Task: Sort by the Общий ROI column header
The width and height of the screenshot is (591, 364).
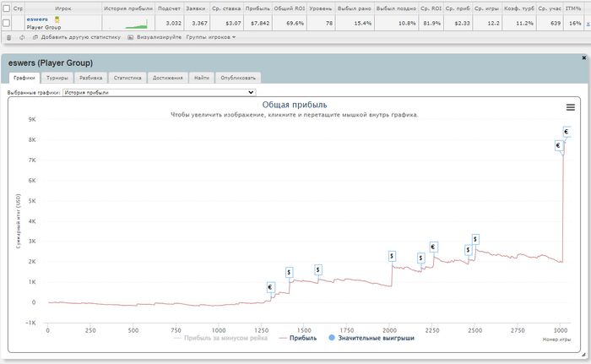Action: coord(289,8)
